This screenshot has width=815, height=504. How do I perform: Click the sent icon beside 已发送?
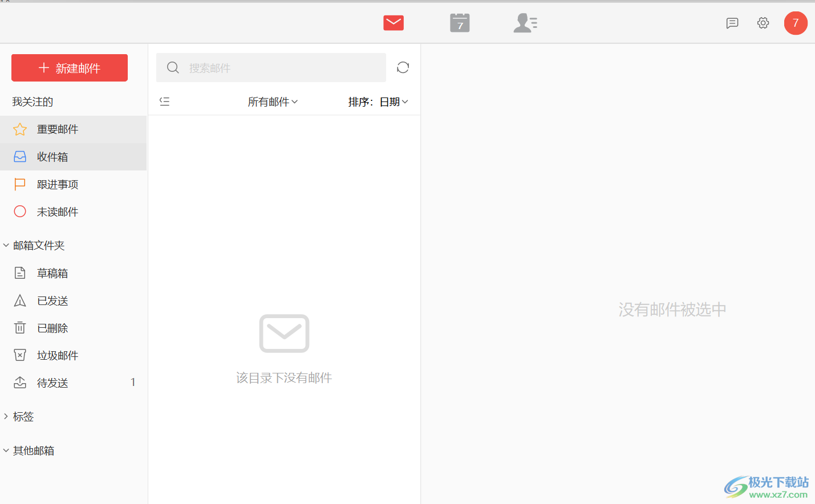pyautogui.click(x=20, y=300)
